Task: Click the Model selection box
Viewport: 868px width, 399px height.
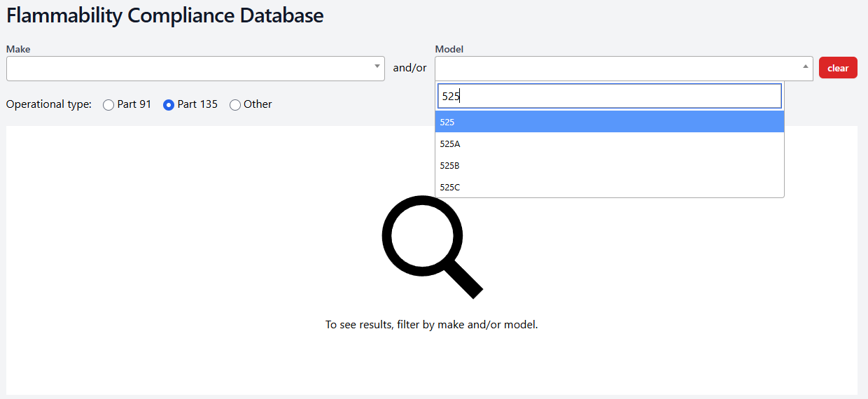Action: pyautogui.click(x=624, y=69)
